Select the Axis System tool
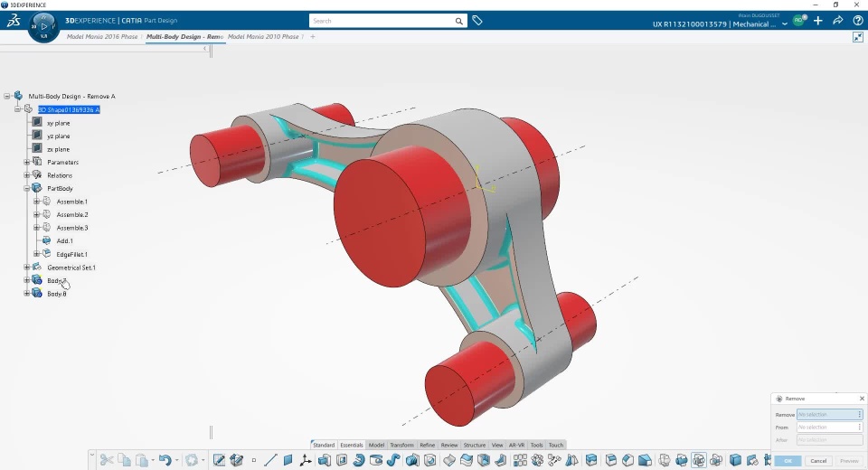 305,460
